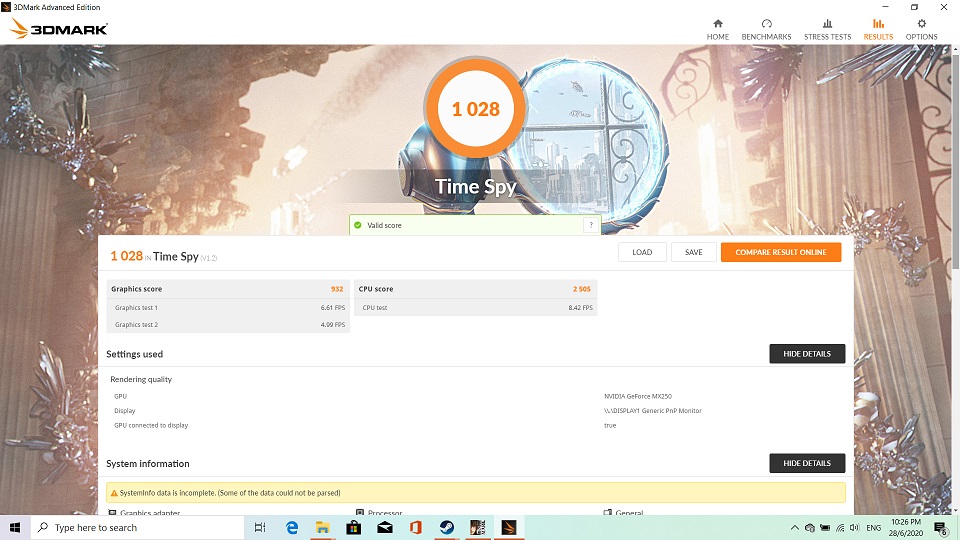Viewport: 960px width, 540px height.
Task: Click the SystemInfo incomplete warning icon
Action: (114, 493)
